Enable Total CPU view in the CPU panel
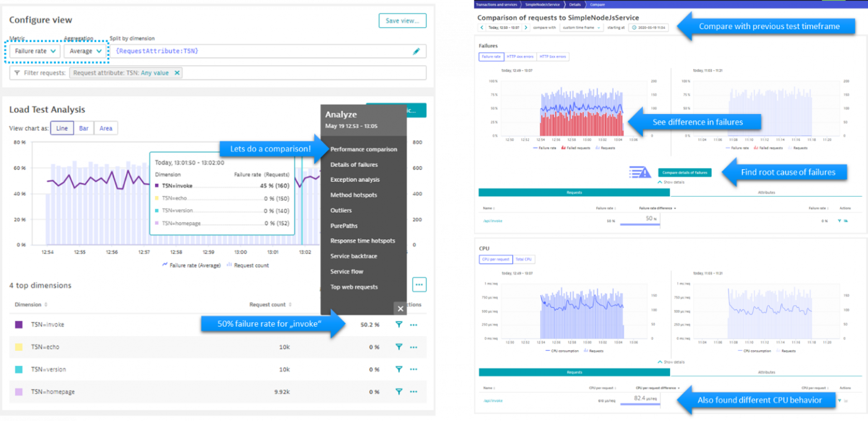The image size is (868, 421). coord(523,259)
